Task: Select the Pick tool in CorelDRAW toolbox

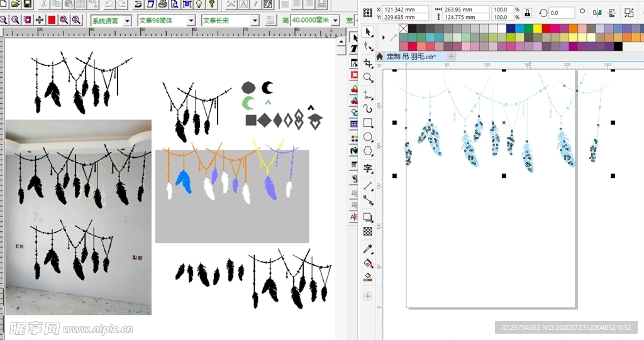Action: point(368,31)
